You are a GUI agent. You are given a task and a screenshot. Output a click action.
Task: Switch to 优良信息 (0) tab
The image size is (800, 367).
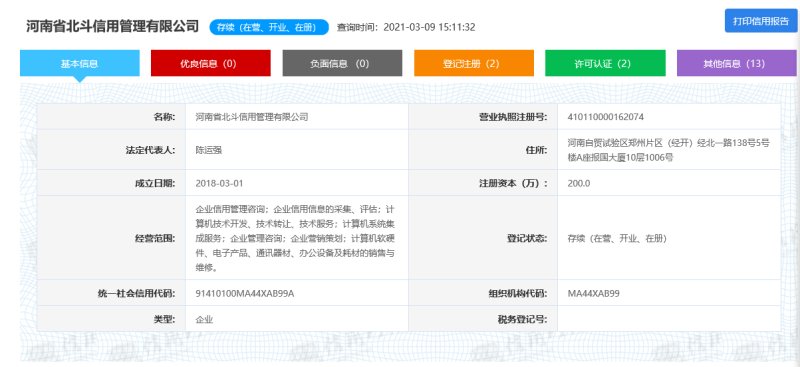click(211, 63)
